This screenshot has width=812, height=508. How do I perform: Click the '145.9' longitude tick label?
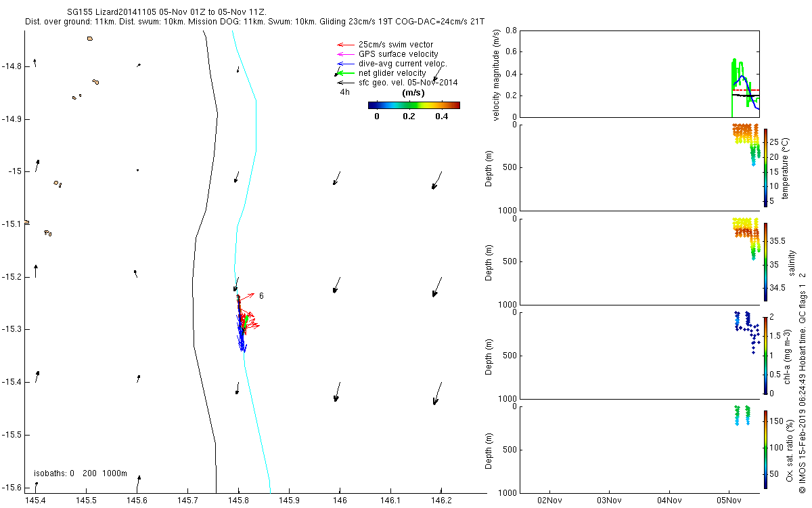pyautogui.click(x=290, y=501)
